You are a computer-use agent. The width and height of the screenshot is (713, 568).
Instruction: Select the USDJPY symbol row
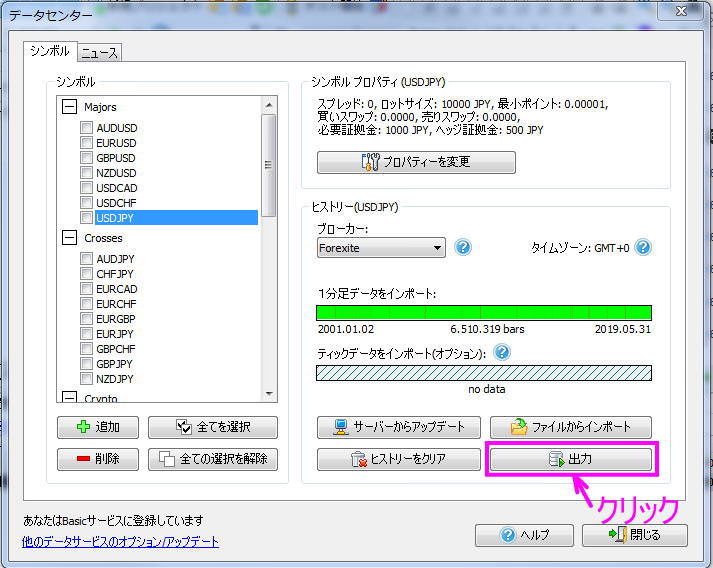pos(176,218)
